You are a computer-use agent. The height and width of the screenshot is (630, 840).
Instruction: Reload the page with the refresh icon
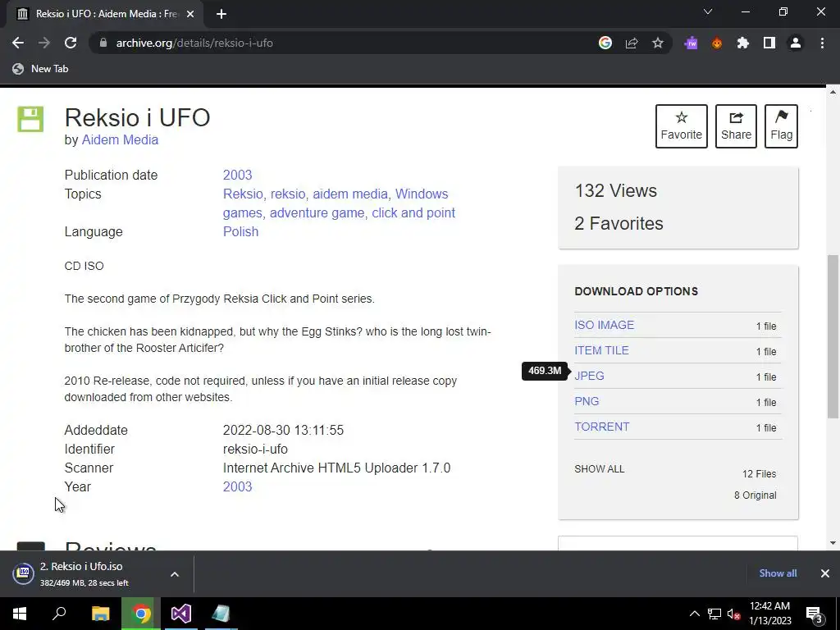(71, 43)
